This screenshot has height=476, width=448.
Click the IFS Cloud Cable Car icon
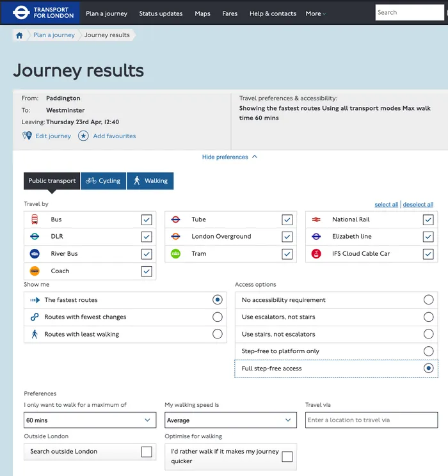pos(316,254)
